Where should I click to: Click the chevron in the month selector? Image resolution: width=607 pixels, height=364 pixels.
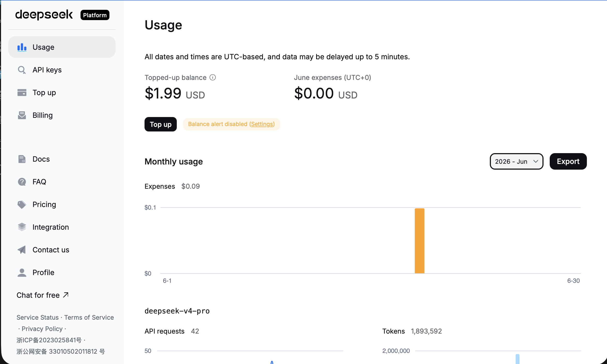coord(536,161)
